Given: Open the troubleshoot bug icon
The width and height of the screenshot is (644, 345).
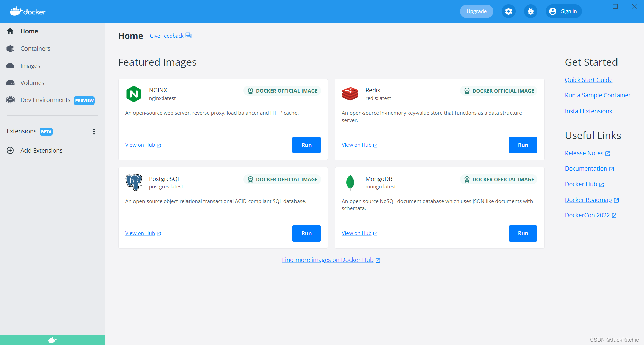Looking at the screenshot, I should point(530,11).
